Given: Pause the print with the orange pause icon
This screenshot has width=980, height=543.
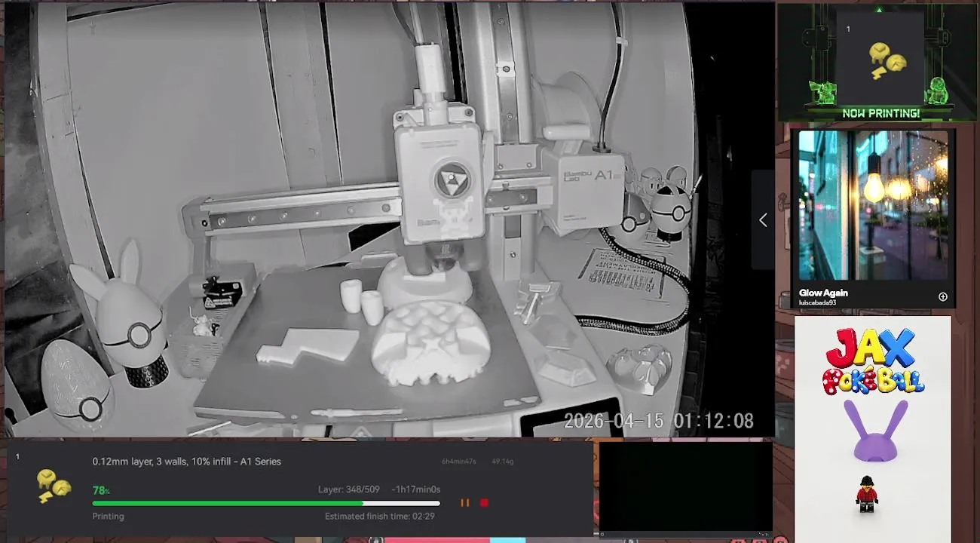Looking at the screenshot, I should point(464,502).
